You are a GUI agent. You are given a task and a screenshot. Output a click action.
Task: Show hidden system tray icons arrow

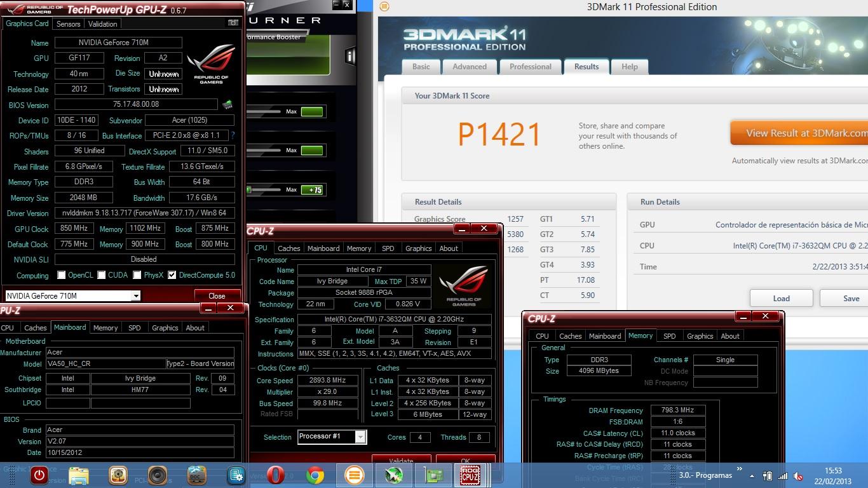752,475
